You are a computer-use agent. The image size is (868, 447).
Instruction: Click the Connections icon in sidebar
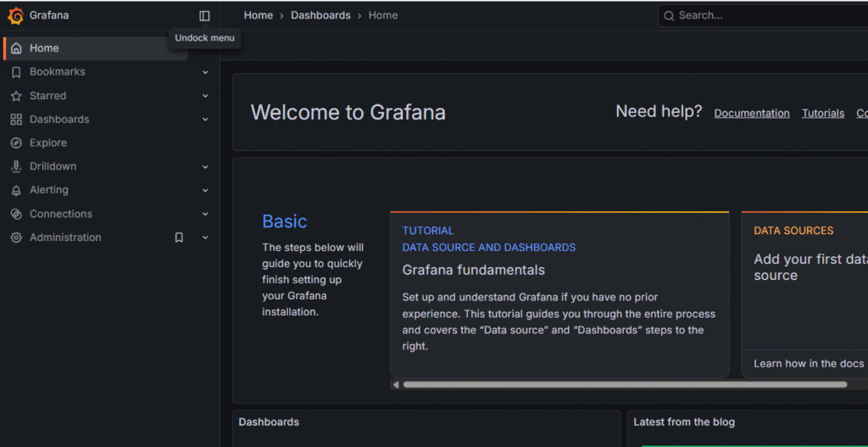[x=16, y=215]
